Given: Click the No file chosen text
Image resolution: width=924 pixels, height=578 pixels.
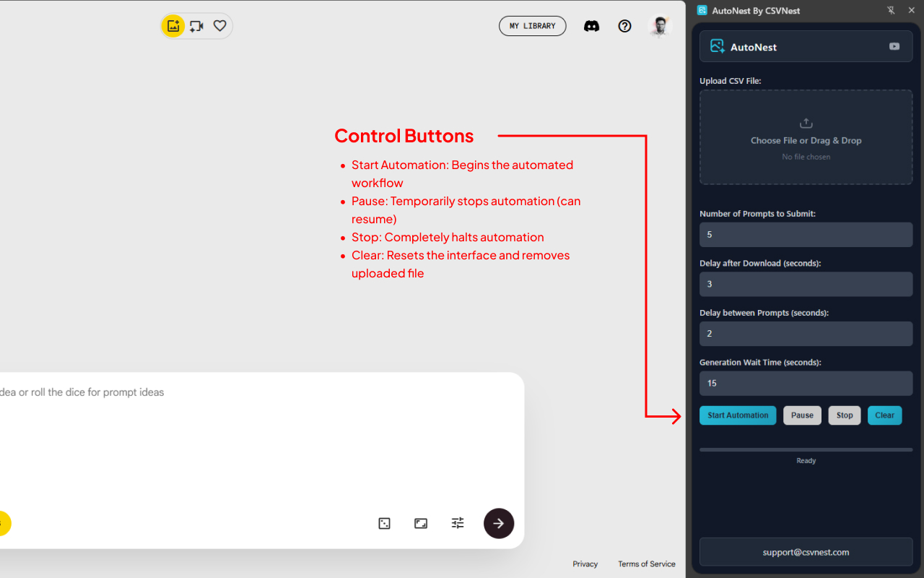Looking at the screenshot, I should (806, 157).
